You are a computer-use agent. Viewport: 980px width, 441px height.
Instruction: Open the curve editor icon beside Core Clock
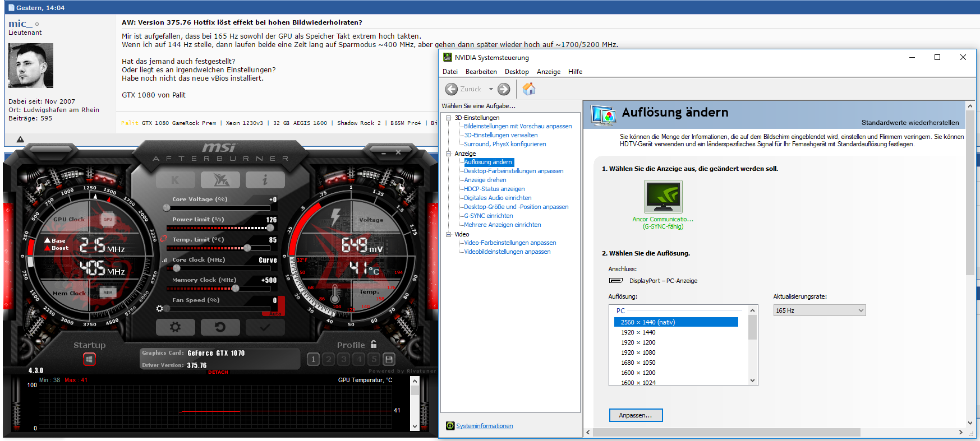164,260
